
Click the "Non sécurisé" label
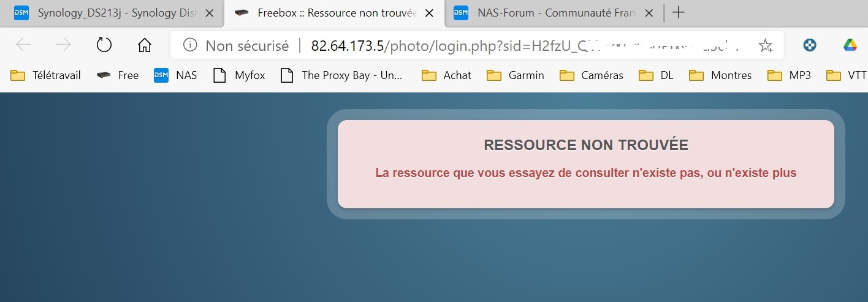pyautogui.click(x=247, y=45)
